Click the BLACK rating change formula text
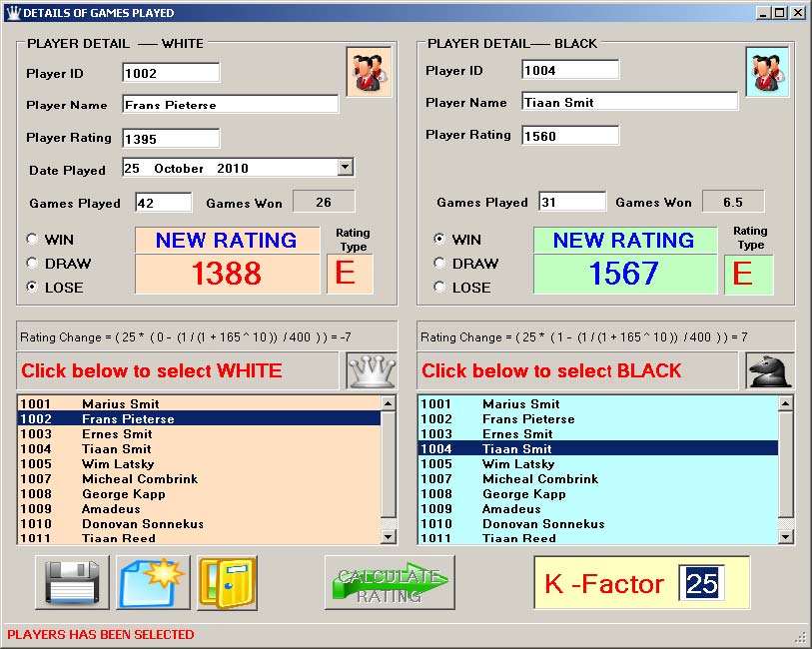The image size is (812, 649). [x=583, y=336]
